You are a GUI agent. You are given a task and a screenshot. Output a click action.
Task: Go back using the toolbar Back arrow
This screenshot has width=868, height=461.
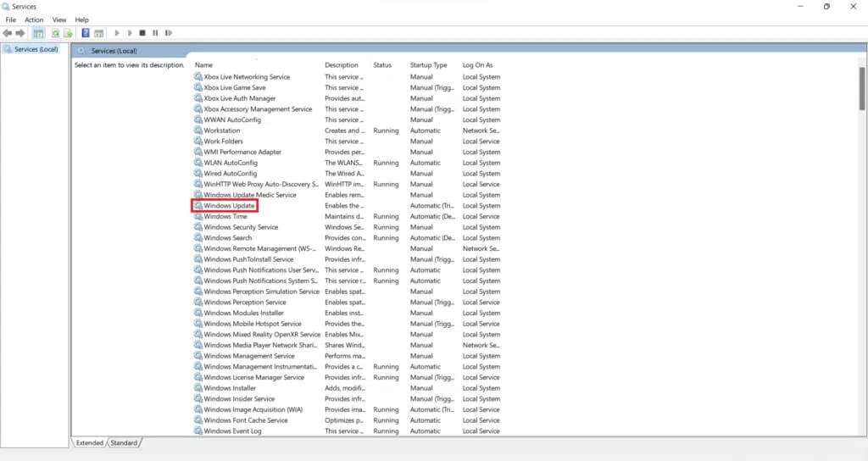[x=7, y=33]
